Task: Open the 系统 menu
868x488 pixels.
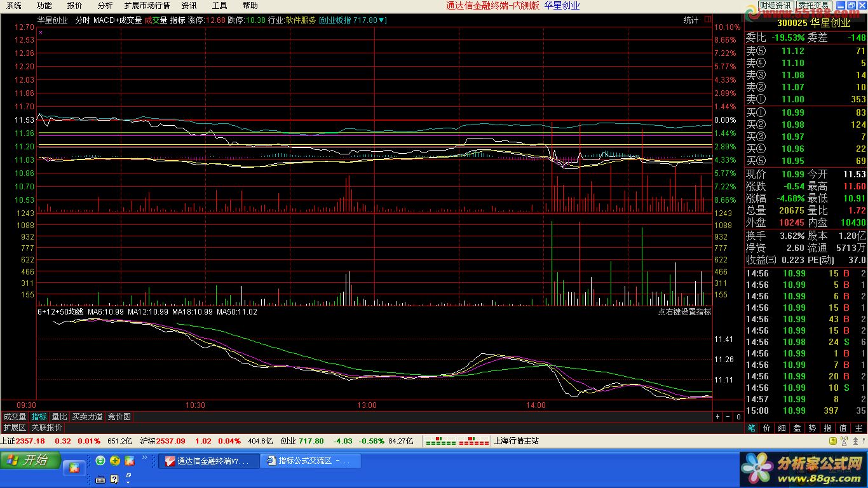Action: pos(14,5)
